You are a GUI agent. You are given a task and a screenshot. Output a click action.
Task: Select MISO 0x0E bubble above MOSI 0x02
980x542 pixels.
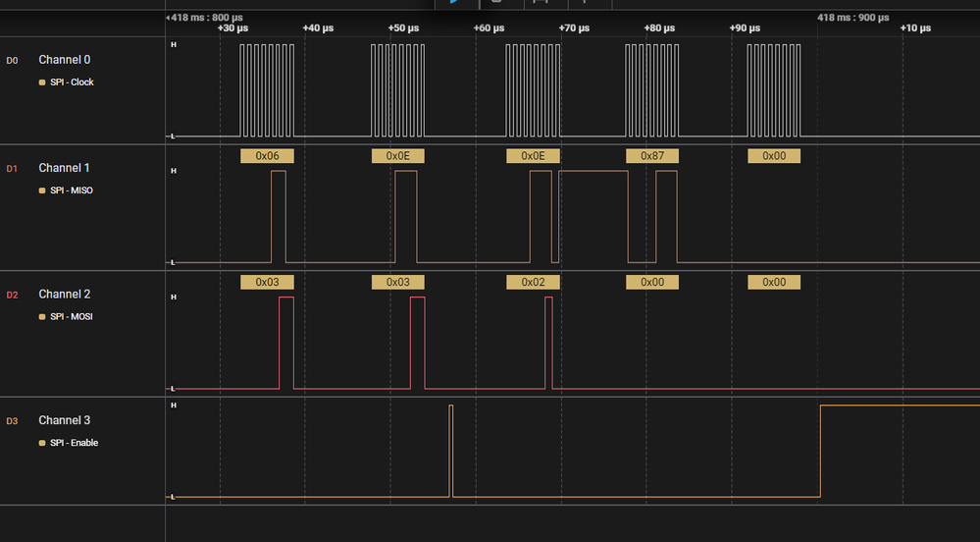pyautogui.click(x=533, y=156)
